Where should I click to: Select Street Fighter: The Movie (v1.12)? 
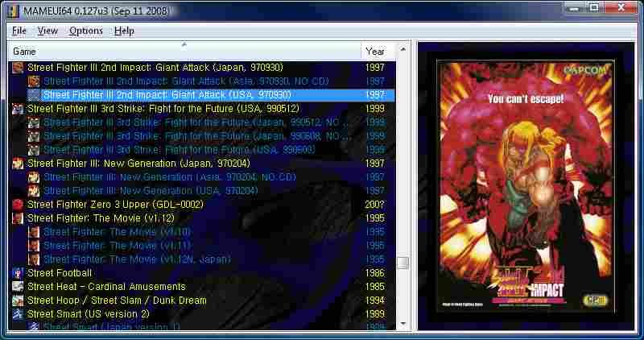click(x=101, y=218)
